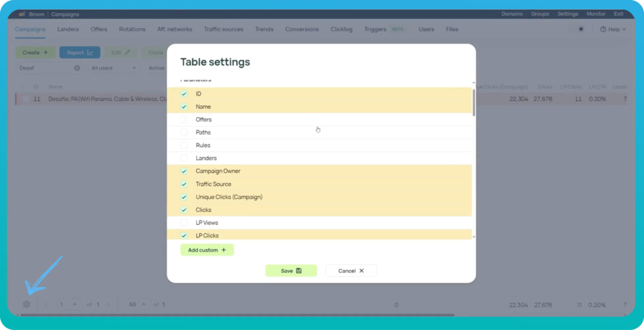The width and height of the screenshot is (644, 330).
Task: Open Domains in top bar
Action: [512, 14]
